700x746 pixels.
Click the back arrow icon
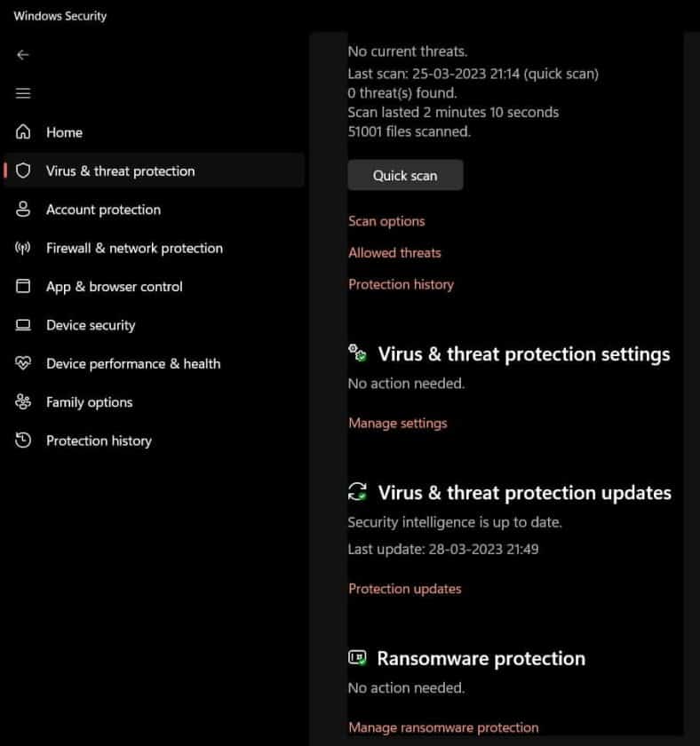[23, 55]
